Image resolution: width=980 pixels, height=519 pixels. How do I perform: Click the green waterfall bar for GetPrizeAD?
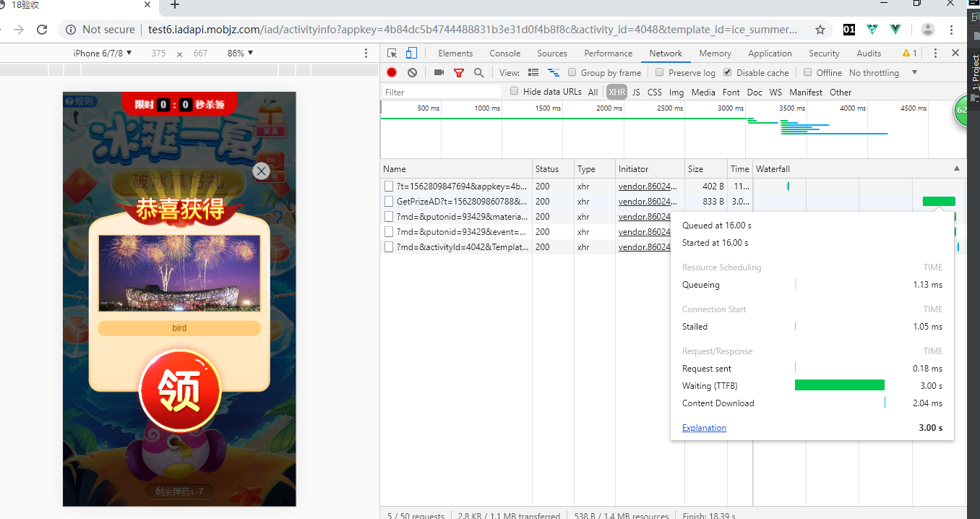(939, 202)
